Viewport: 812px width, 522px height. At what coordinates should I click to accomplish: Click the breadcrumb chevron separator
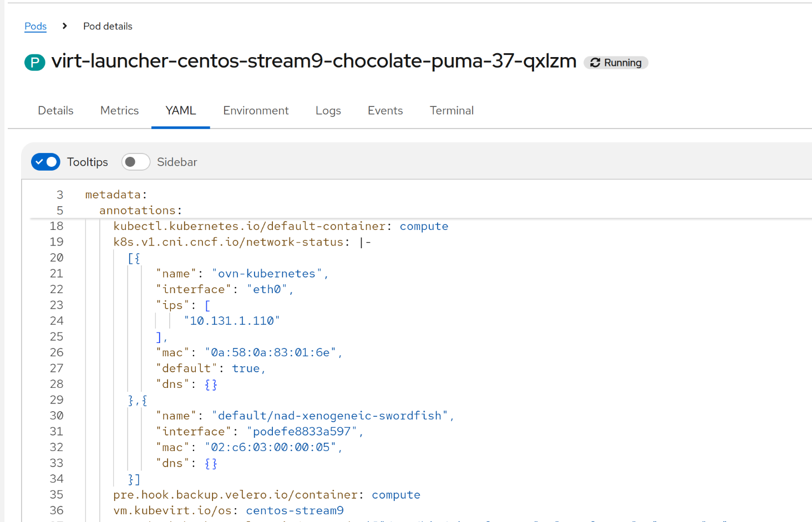pyautogui.click(x=65, y=26)
